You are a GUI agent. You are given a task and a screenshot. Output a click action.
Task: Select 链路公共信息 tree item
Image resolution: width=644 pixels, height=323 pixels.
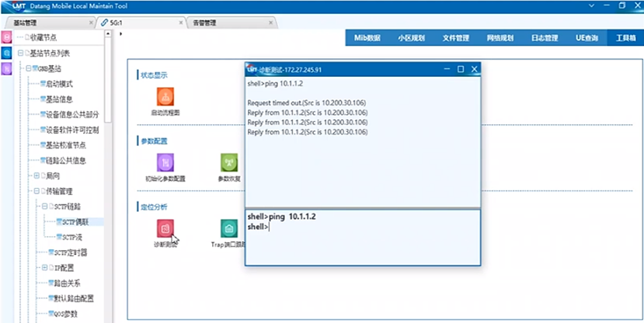[x=66, y=161]
